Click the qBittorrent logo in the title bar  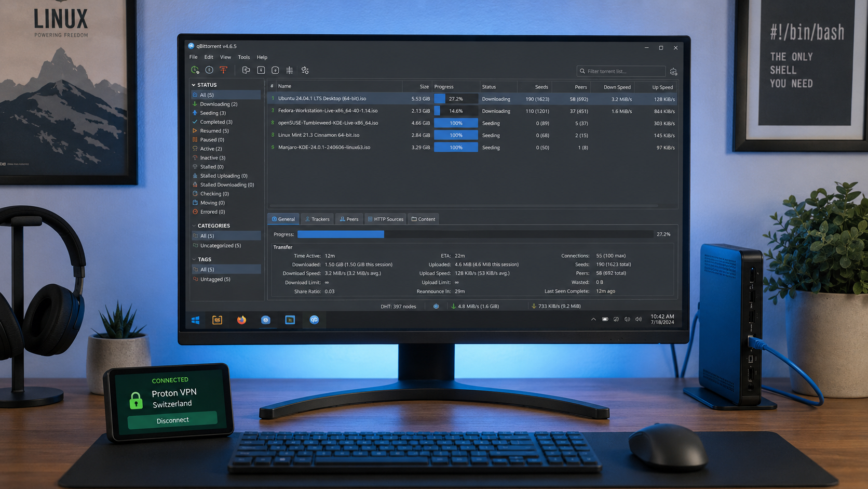(191, 46)
